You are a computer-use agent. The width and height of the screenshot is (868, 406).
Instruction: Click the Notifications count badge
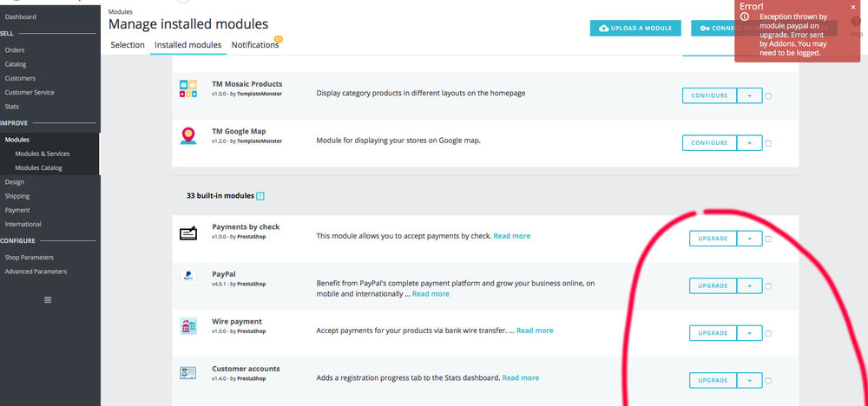[279, 39]
